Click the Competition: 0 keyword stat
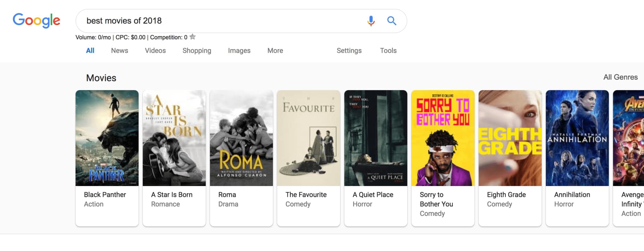This screenshot has width=644, height=251. click(x=169, y=37)
